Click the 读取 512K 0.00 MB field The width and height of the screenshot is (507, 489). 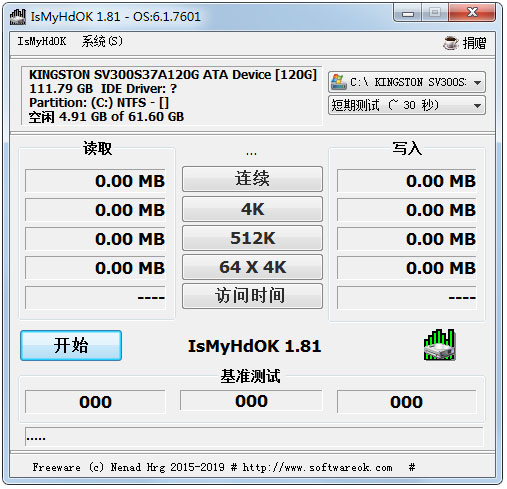tap(95, 239)
